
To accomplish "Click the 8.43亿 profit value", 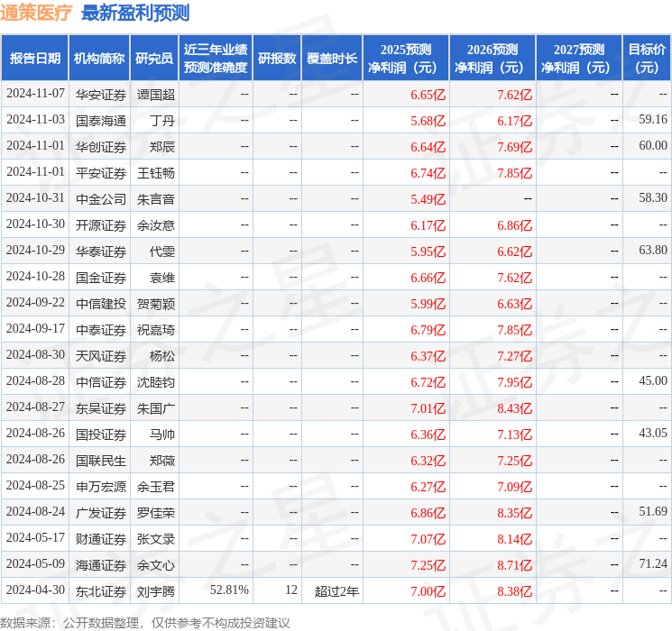I will point(515,407).
